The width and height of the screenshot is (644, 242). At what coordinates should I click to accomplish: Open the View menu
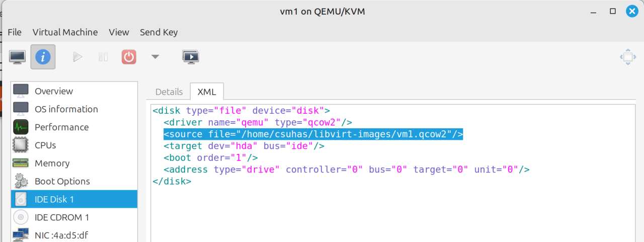pos(119,32)
